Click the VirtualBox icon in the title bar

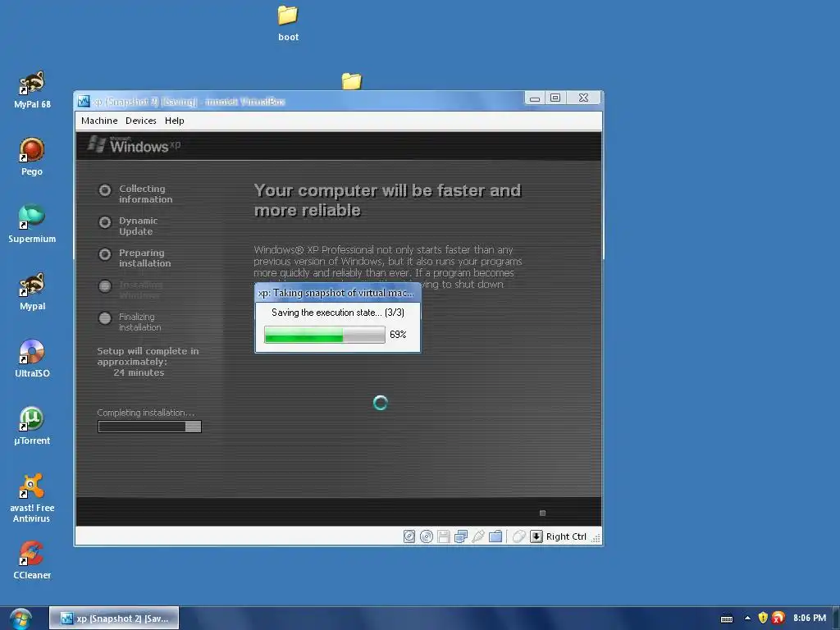pyautogui.click(x=84, y=101)
